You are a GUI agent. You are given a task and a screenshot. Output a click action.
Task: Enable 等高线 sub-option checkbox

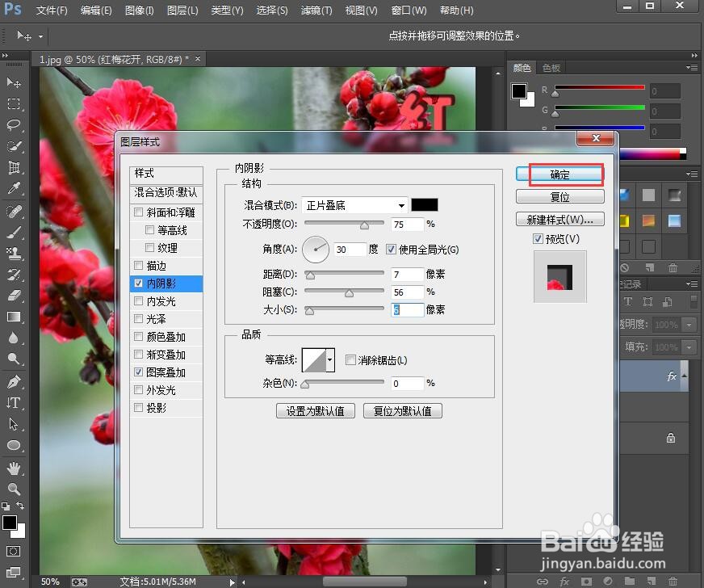pyautogui.click(x=149, y=230)
